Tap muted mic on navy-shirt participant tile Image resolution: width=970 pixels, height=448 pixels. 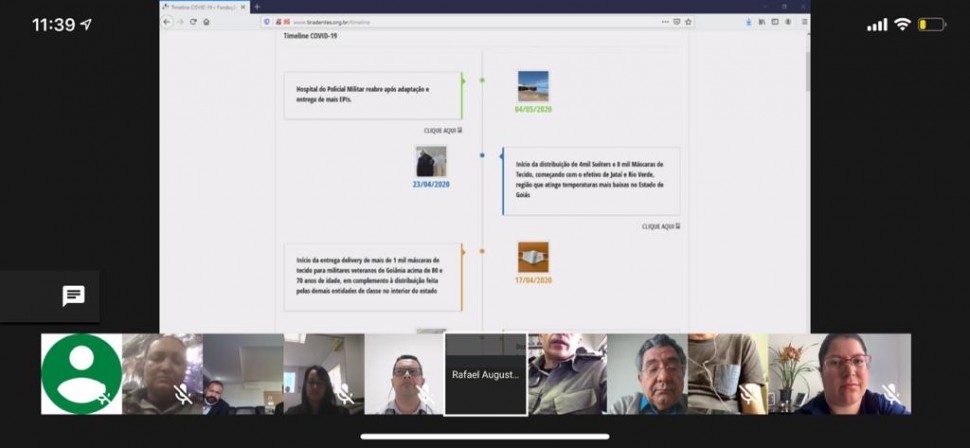point(891,394)
